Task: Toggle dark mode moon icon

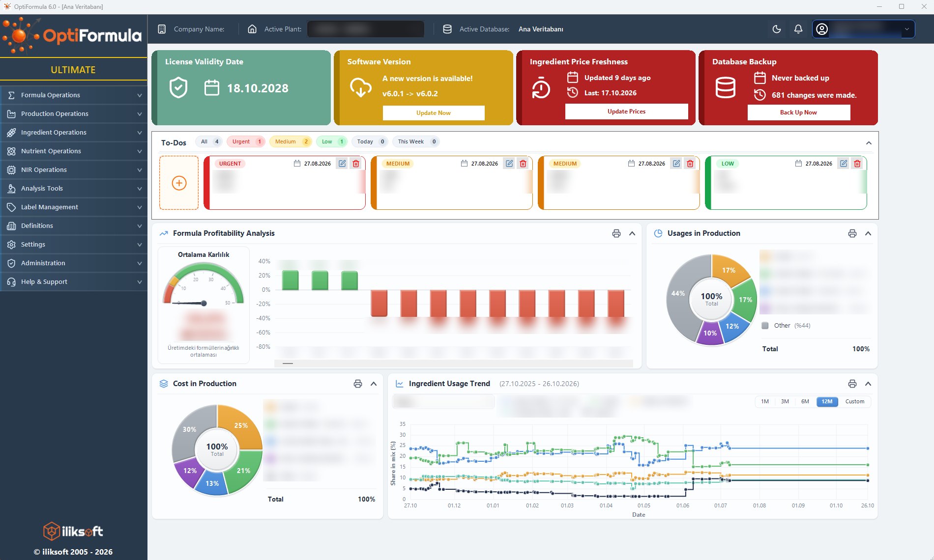Action: pos(777,29)
